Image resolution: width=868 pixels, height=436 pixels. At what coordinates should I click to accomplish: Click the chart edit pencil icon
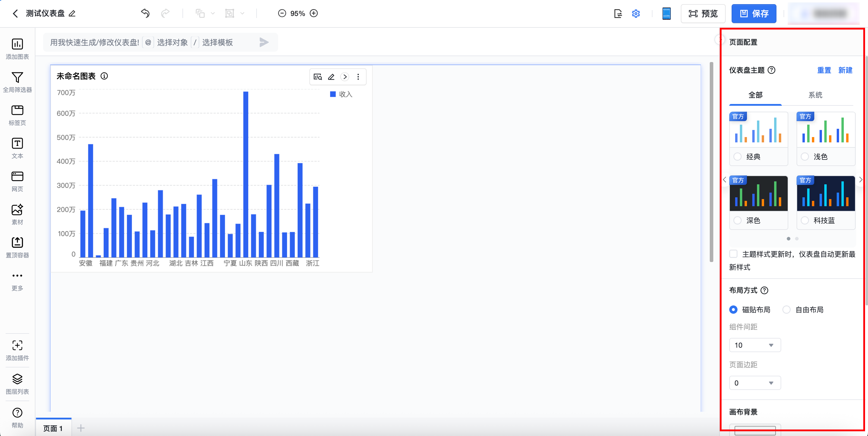pyautogui.click(x=331, y=77)
